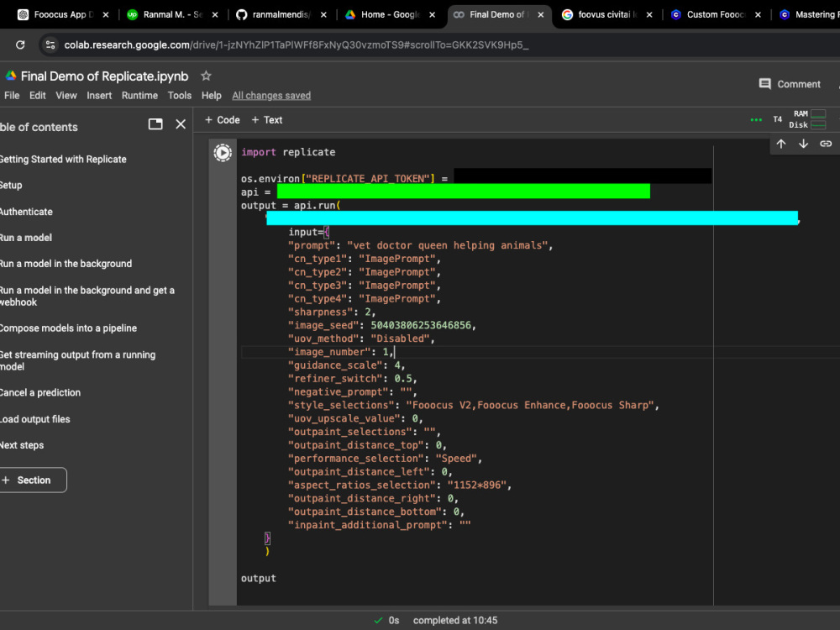Run the current code cell
Screen dimensions: 840x630
point(222,152)
